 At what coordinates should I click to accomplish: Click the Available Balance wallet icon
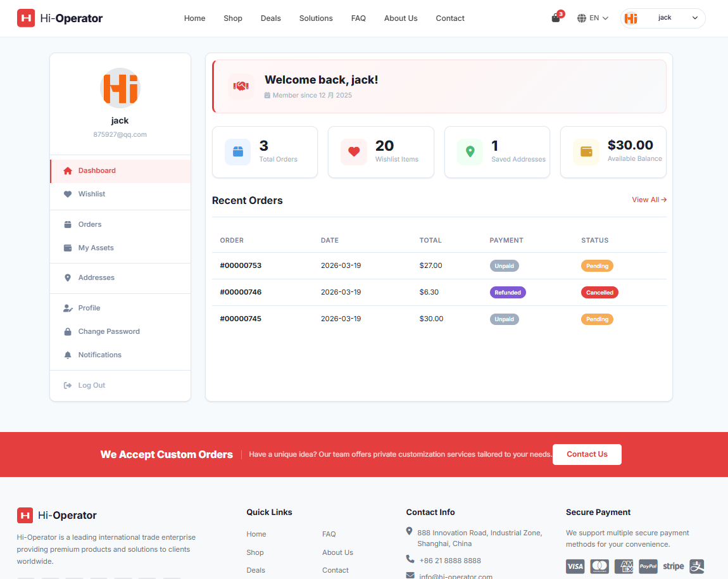point(586,152)
